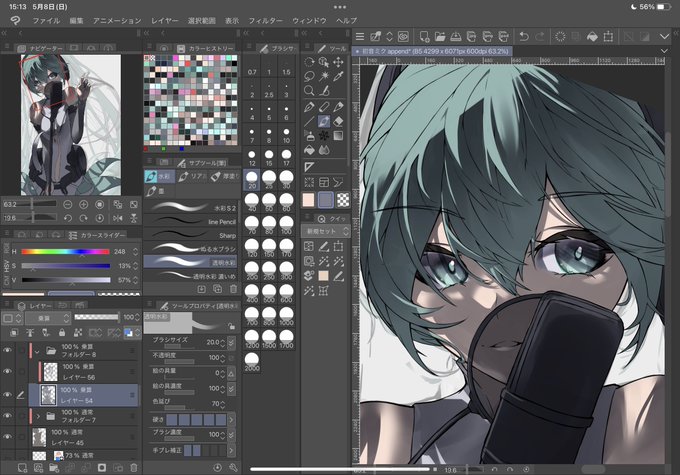Open canvas tab list chevron

(x=664, y=51)
